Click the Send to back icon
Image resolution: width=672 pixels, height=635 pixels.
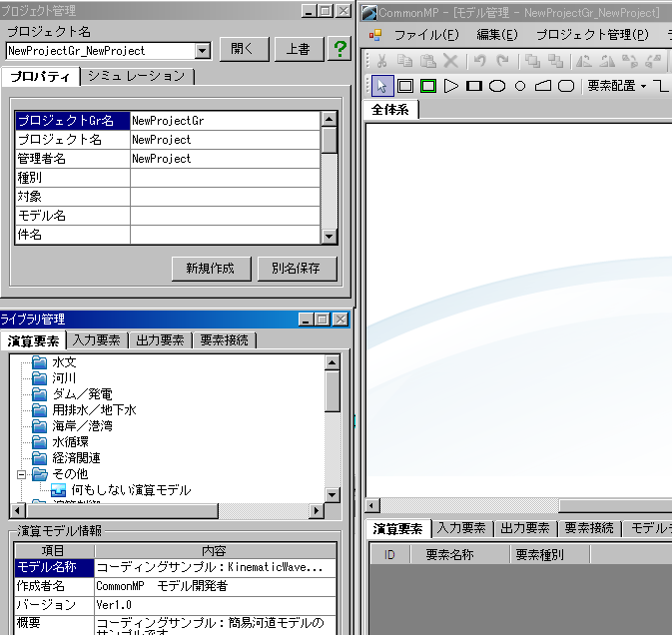555,61
